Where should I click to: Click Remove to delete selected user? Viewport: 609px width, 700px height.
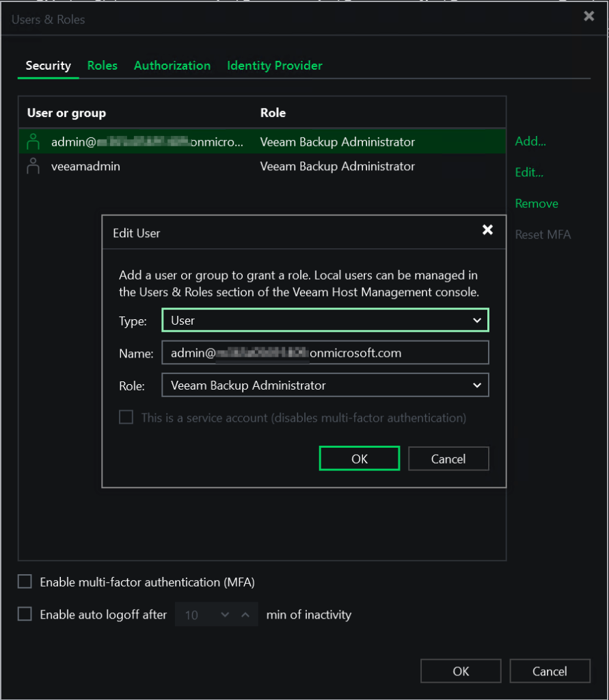point(537,203)
